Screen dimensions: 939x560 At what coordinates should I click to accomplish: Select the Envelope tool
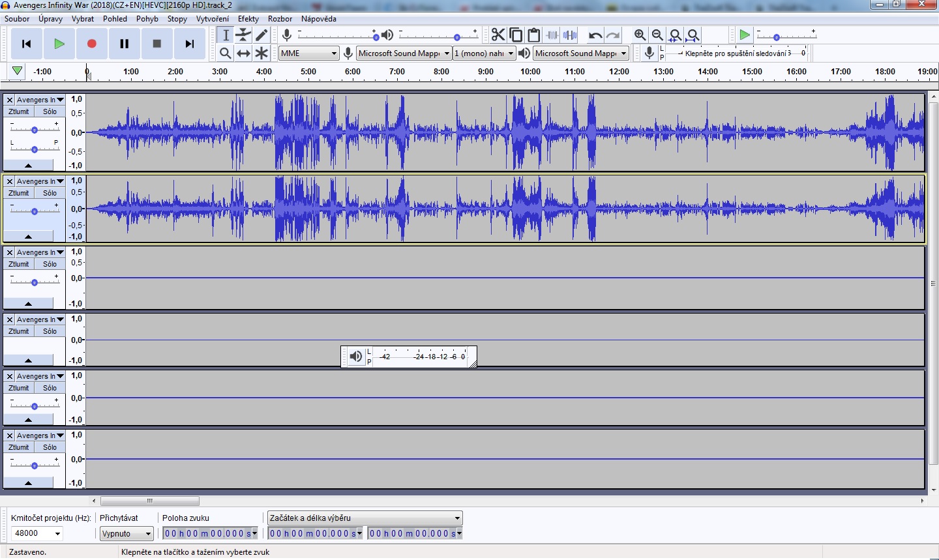(243, 35)
